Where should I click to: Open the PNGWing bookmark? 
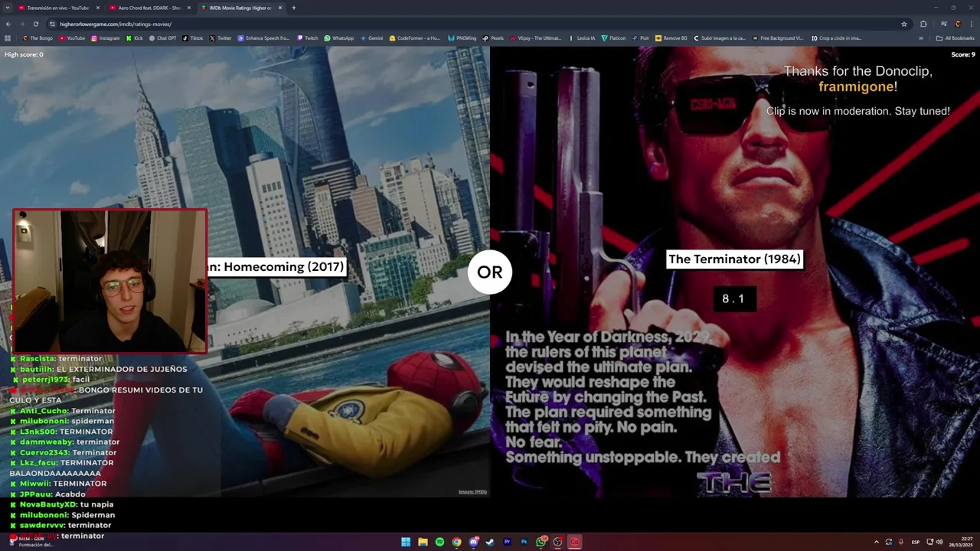(x=462, y=37)
